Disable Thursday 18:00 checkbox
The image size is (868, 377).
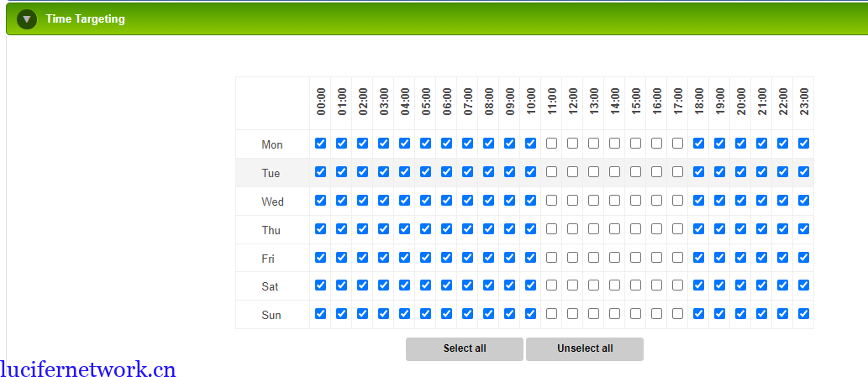(x=698, y=228)
